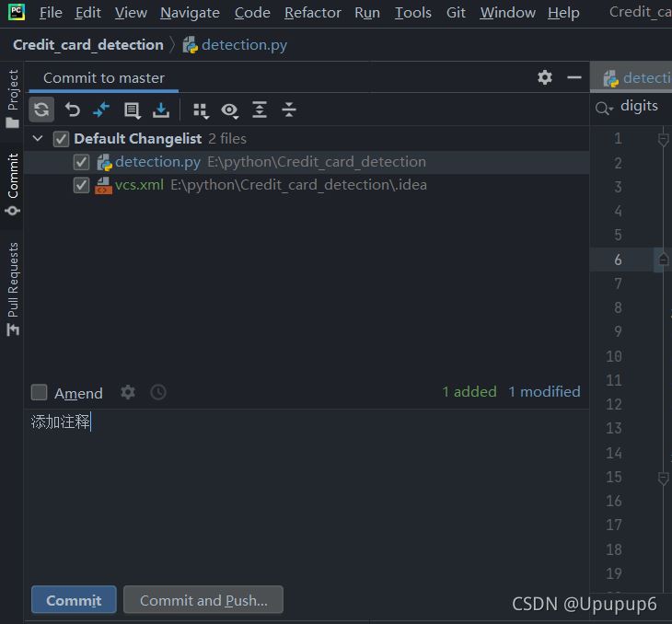Open the commit message history clock

[x=158, y=392]
